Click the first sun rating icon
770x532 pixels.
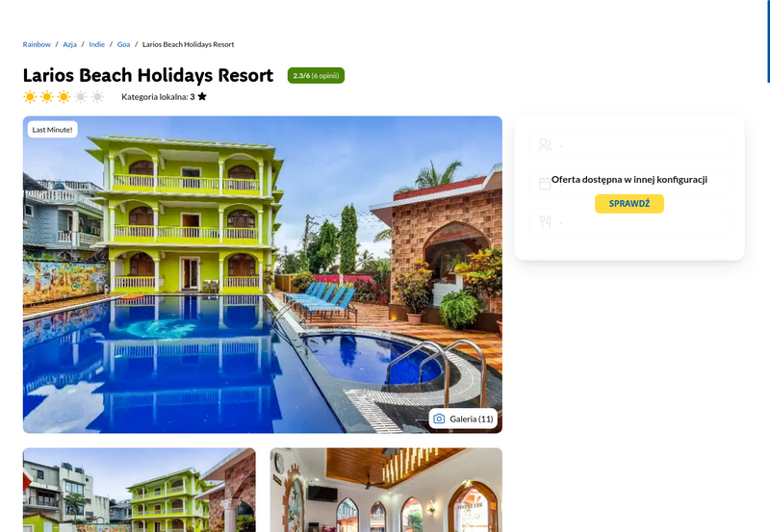click(x=30, y=96)
